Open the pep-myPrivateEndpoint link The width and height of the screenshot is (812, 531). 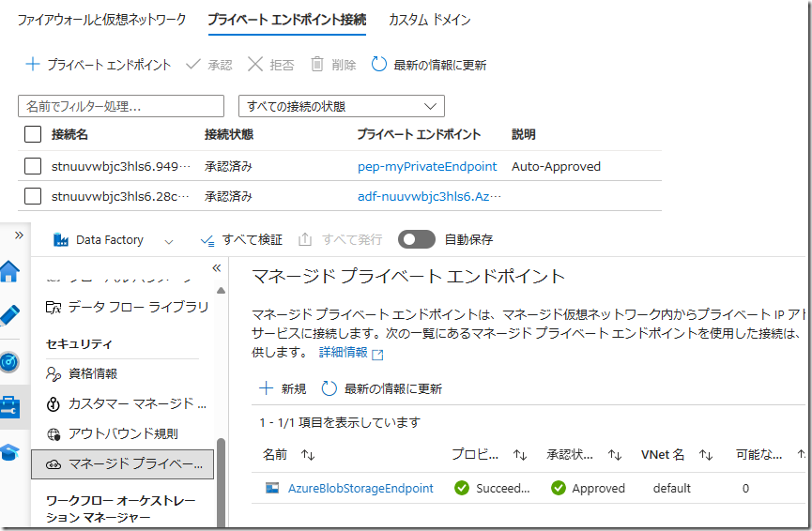(427, 166)
